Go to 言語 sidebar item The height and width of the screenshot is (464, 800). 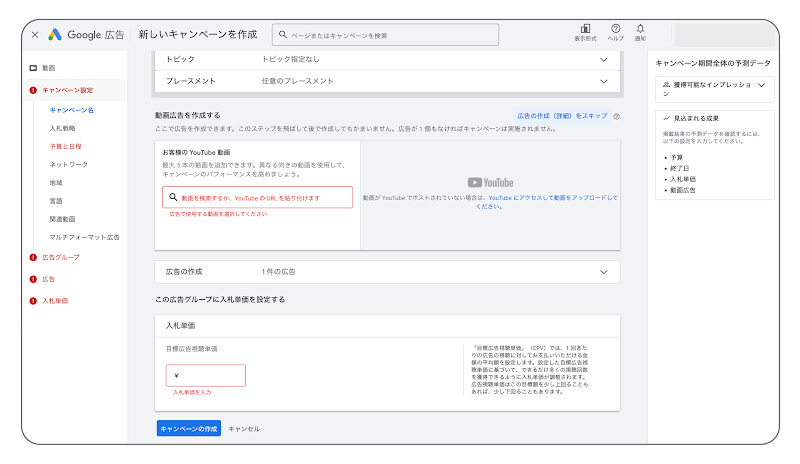click(x=56, y=201)
